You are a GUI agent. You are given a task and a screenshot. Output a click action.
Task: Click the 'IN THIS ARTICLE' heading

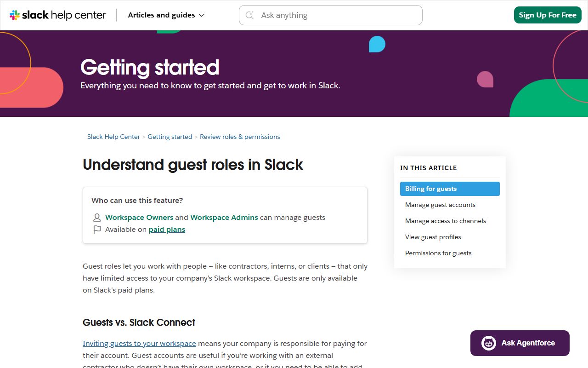428,168
